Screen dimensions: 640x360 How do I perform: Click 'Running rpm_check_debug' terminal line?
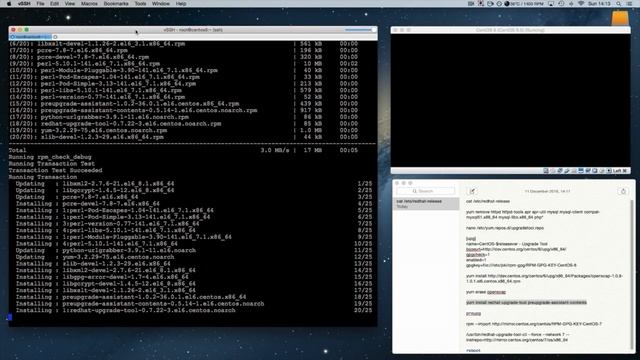tap(50, 157)
